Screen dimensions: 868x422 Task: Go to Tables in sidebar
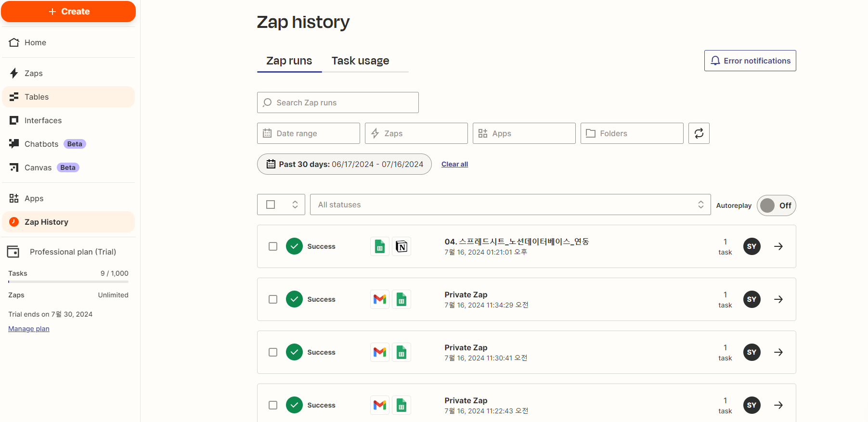68,97
